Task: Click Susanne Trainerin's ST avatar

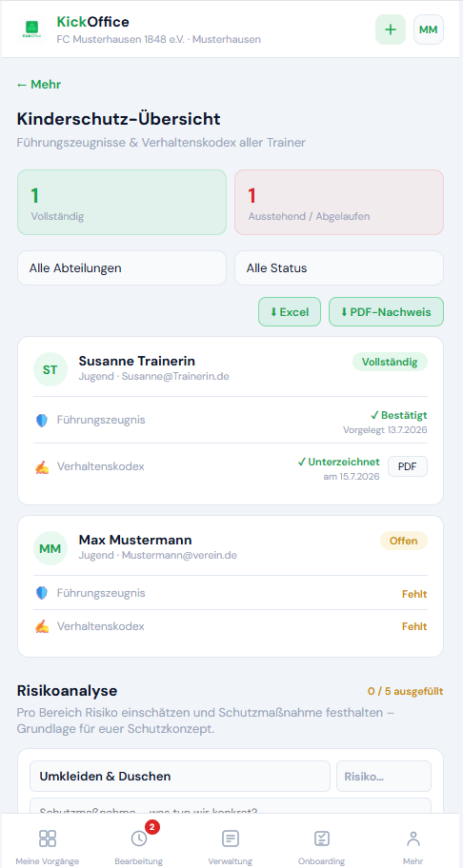Action: click(x=50, y=368)
